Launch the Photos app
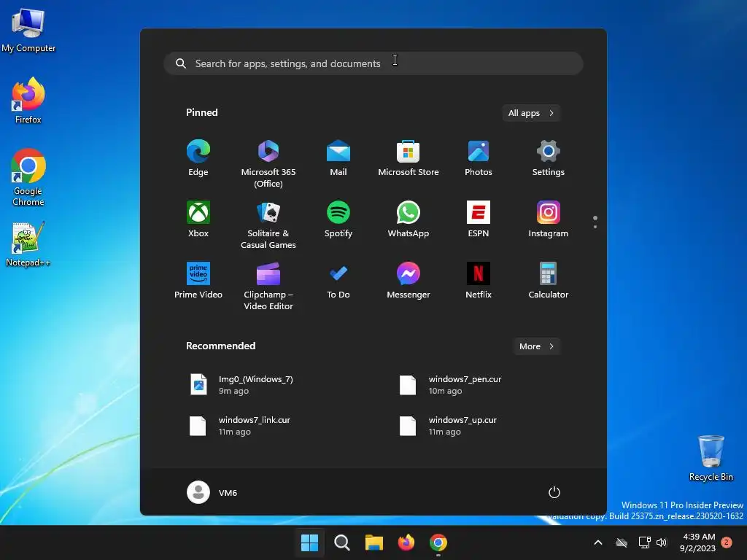The width and height of the screenshot is (747, 560). [479, 158]
